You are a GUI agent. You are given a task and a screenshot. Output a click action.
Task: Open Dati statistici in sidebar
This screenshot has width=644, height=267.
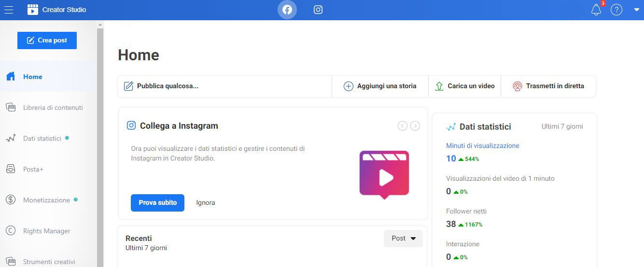(42, 138)
